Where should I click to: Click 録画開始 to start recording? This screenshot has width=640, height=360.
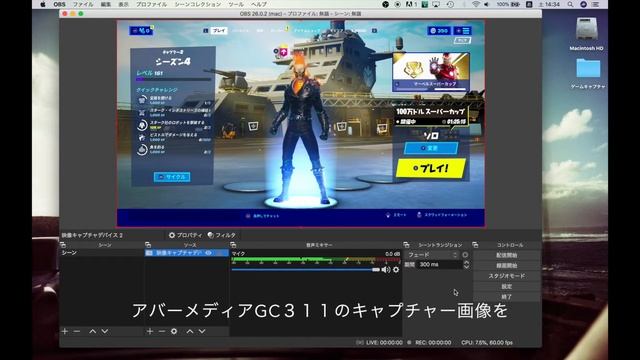coord(507,266)
